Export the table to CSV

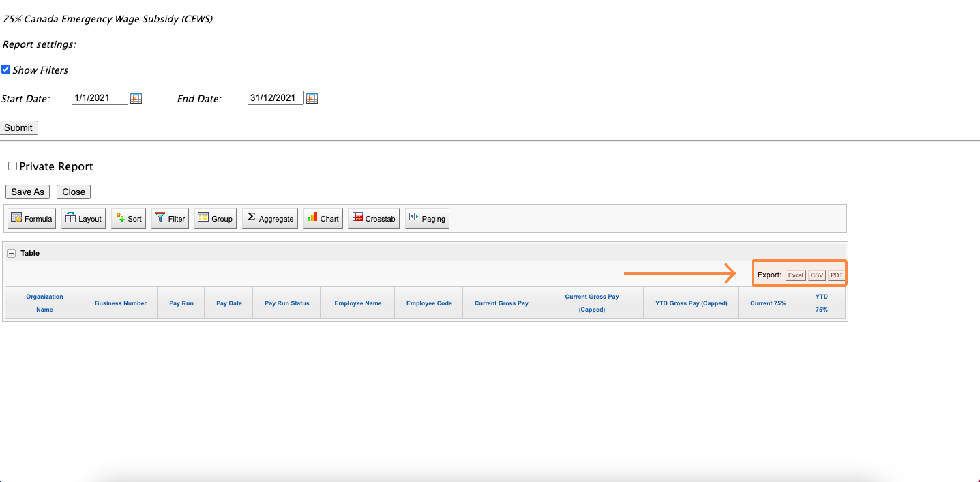click(x=817, y=275)
